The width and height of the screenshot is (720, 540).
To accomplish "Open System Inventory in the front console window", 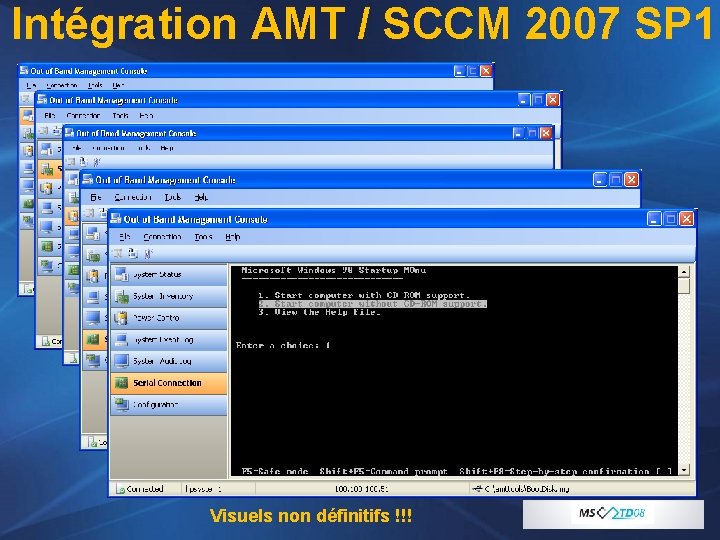I will (x=169, y=297).
